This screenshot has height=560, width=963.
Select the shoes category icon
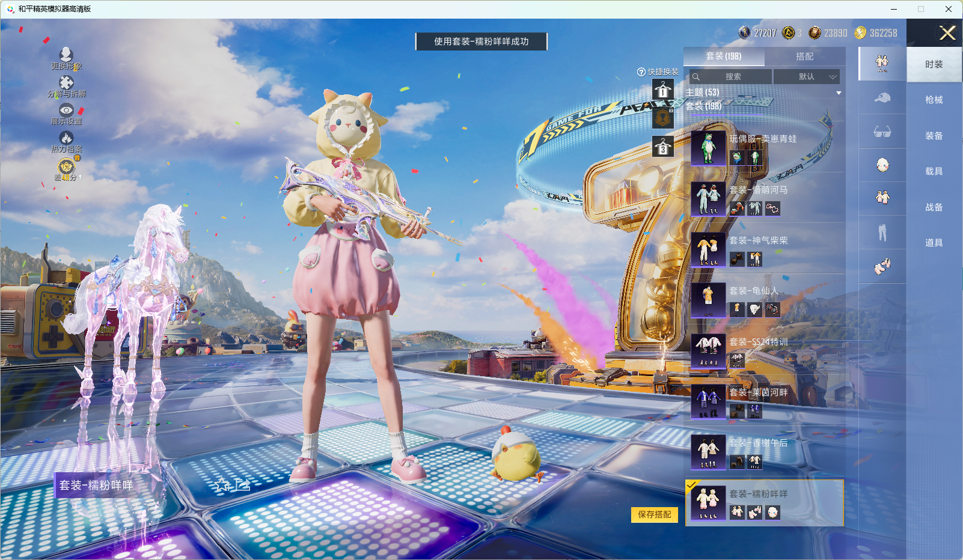coord(882,266)
